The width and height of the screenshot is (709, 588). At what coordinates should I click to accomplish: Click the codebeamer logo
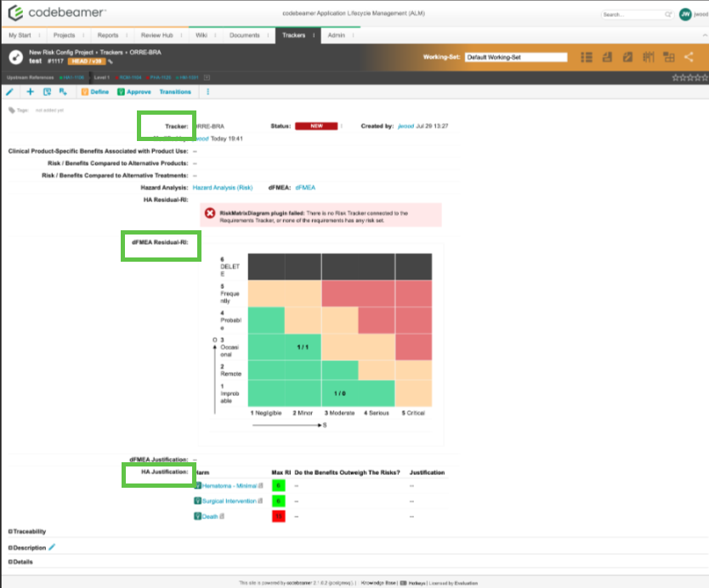coord(56,14)
